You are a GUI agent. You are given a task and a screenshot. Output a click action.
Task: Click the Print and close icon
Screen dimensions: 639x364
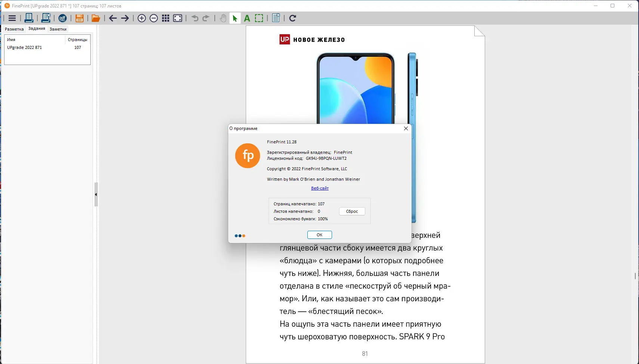(x=46, y=18)
